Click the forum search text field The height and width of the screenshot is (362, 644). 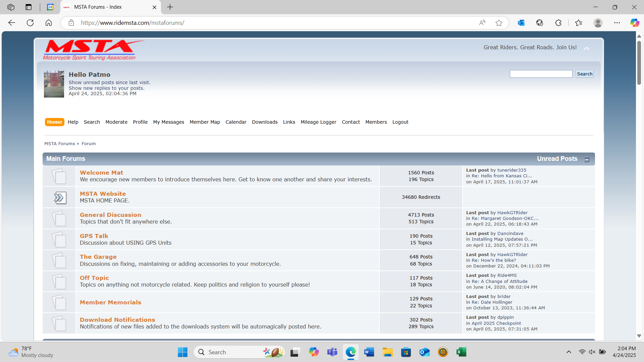pyautogui.click(x=541, y=74)
